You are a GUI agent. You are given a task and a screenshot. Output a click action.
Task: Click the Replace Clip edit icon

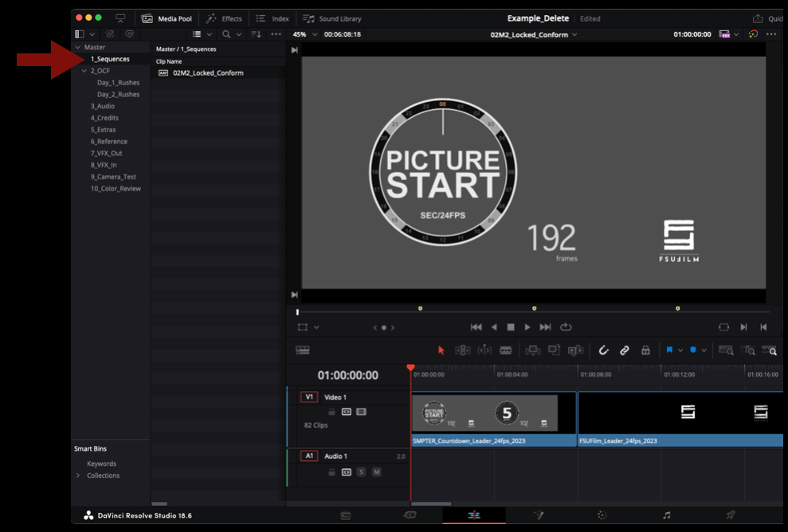(x=575, y=350)
